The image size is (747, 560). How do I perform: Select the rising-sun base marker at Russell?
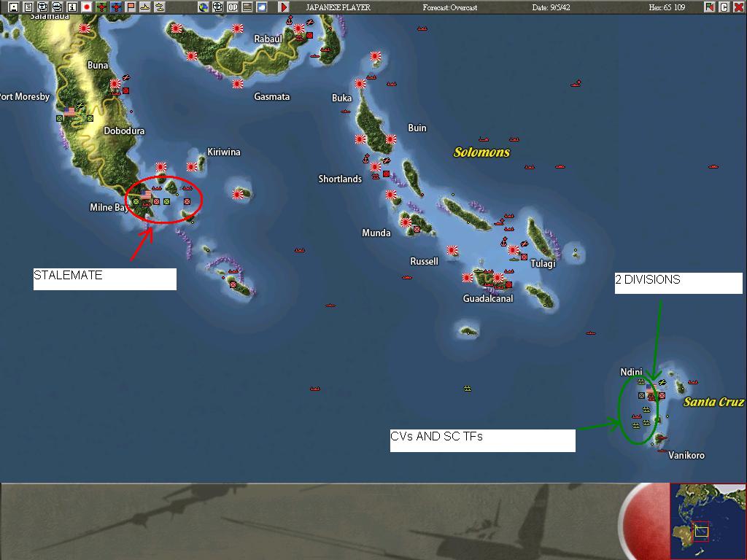[452, 249]
